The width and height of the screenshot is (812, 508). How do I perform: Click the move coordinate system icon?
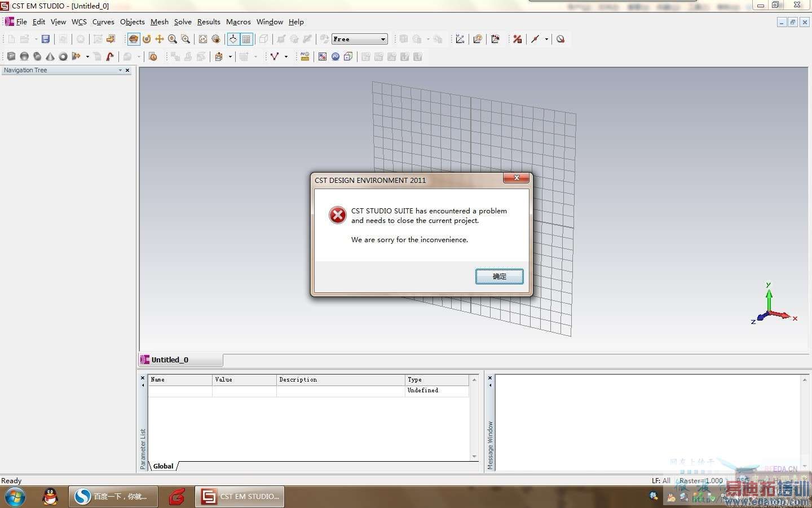point(495,39)
